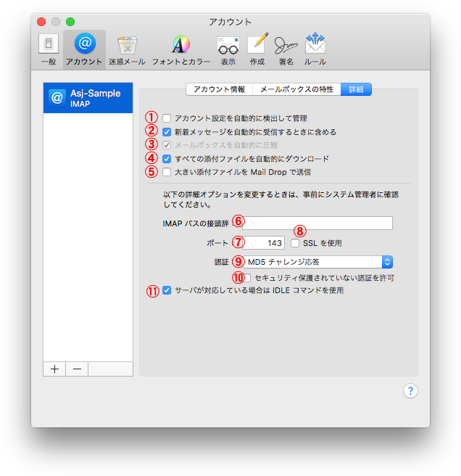The image size is (461, 476).
Task: Switch to the メールボックスの特性 tab
Action: point(296,89)
